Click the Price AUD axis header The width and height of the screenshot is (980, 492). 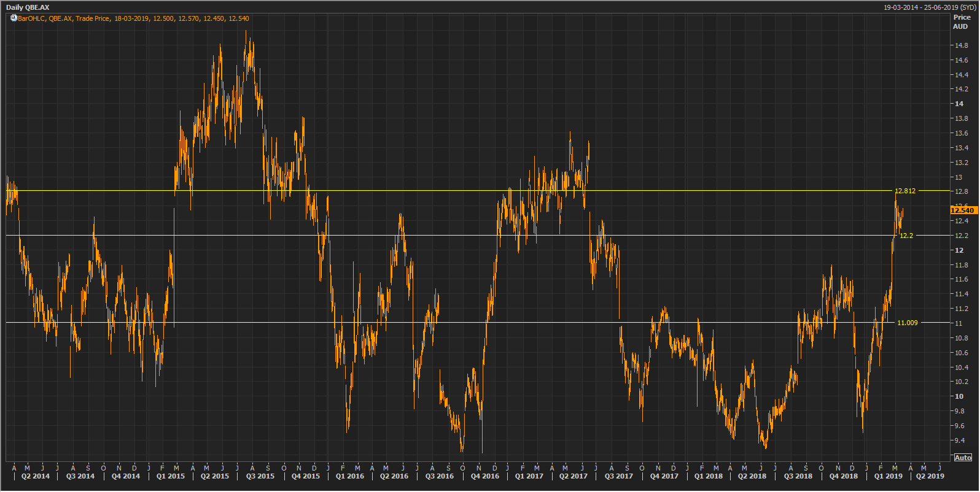coord(962,22)
